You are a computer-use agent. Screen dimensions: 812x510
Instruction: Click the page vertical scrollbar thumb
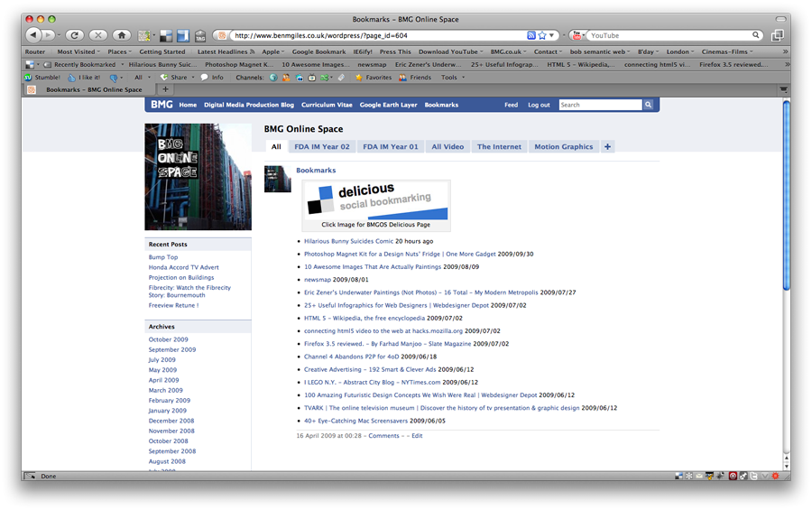point(786,196)
